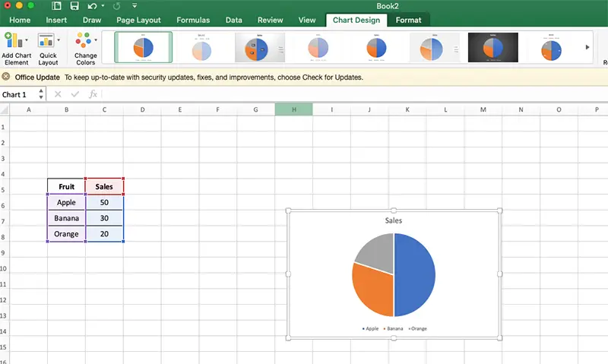Open the Draw tab
Viewport: 608px width, 364px height.
point(91,21)
